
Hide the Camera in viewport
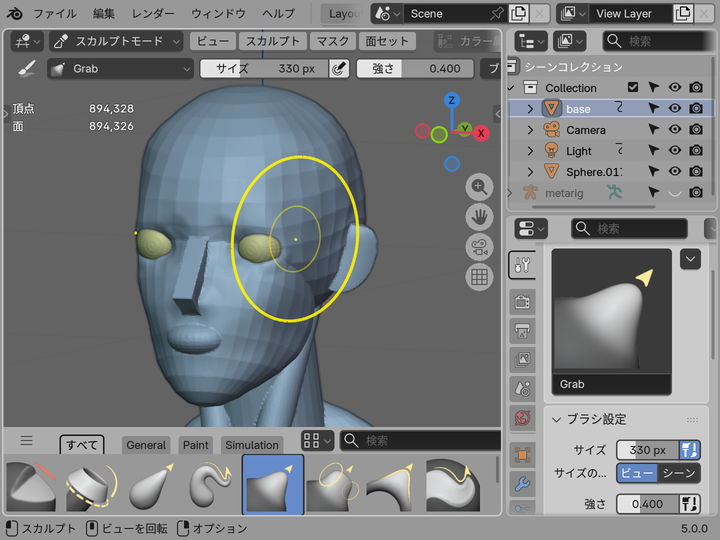pos(675,129)
